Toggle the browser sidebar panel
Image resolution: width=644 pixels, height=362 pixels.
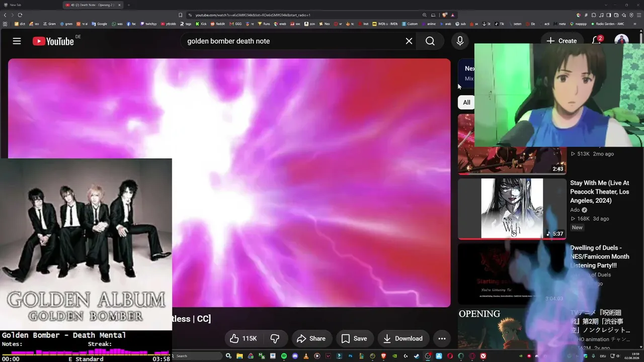[x=609, y=15]
